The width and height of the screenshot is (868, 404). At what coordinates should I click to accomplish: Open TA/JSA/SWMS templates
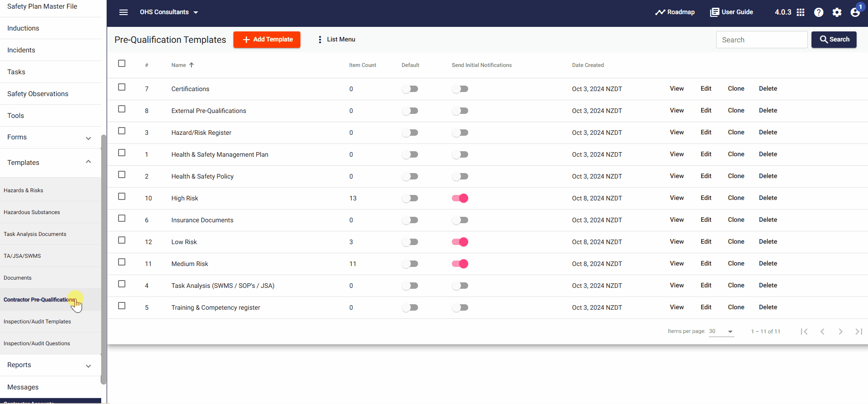(x=50, y=256)
